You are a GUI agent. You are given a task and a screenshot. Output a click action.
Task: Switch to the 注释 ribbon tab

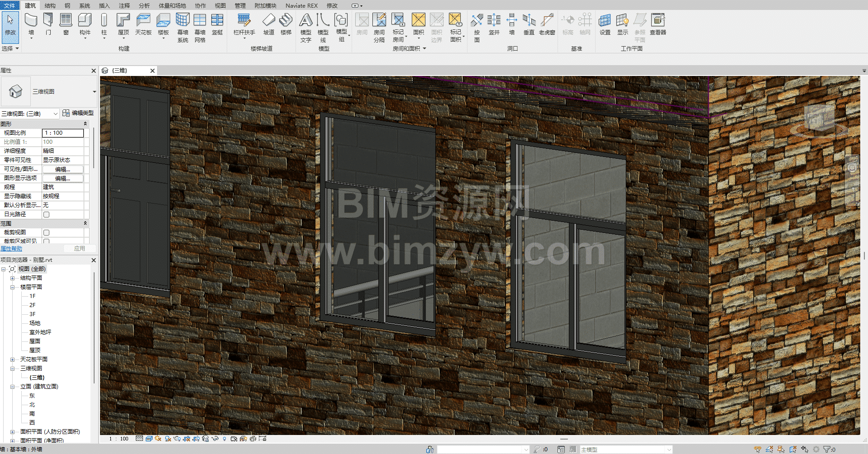(124, 5)
